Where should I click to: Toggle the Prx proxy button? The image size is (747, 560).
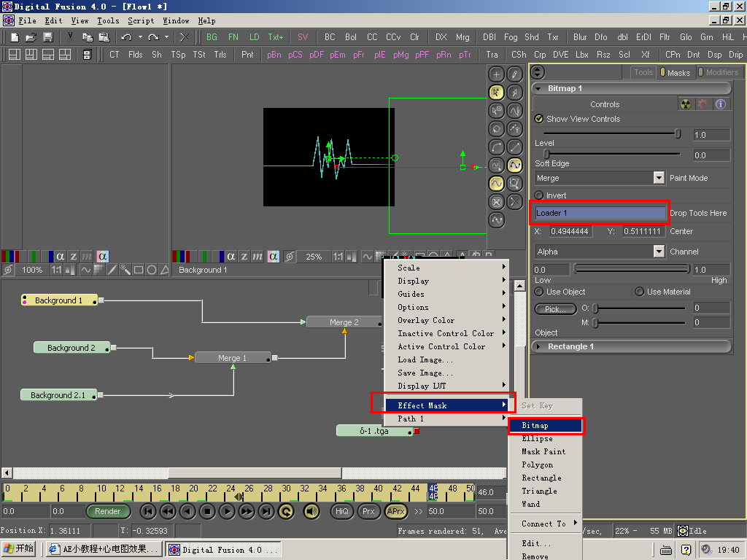(x=368, y=511)
